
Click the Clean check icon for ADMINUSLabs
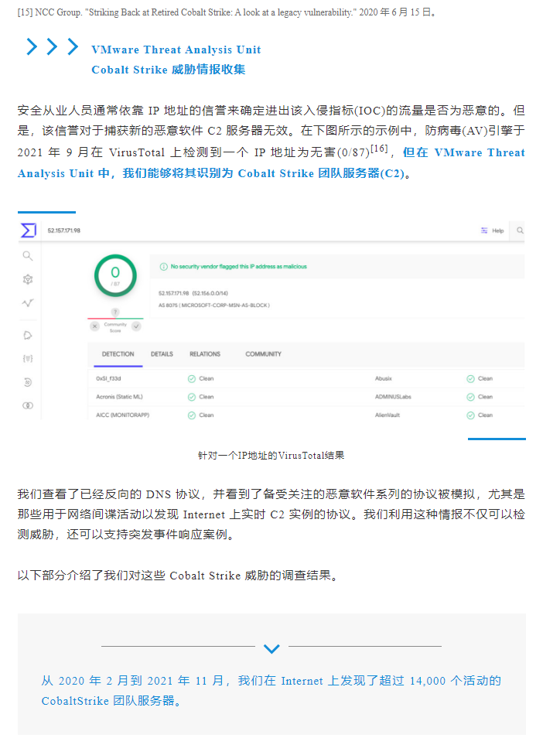(470, 397)
